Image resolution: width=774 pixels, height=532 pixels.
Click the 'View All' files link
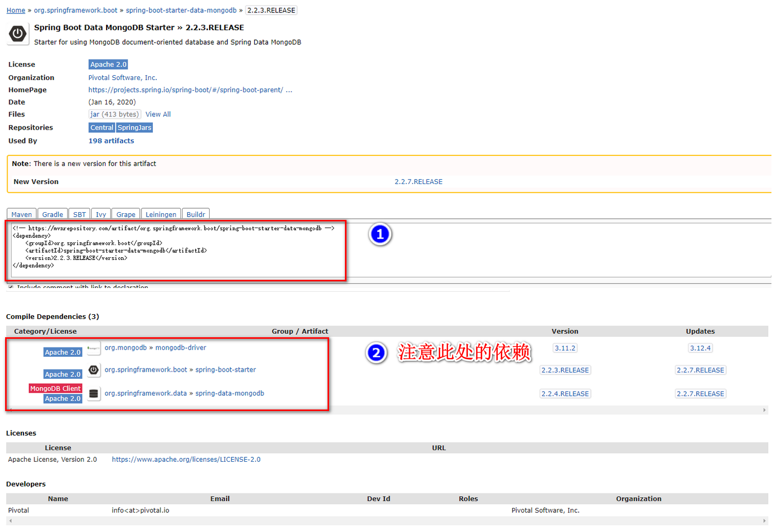tap(157, 114)
